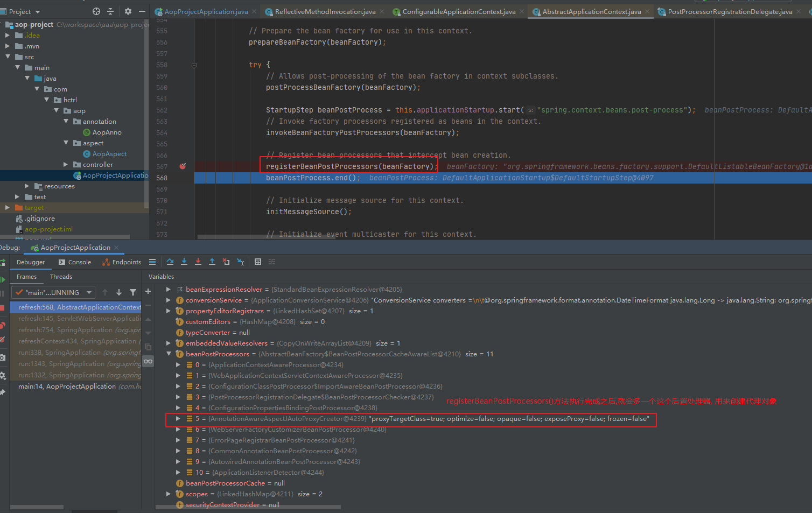Switch to ConfigurableApplicationContext.java editor tab
The height and width of the screenshot is (513, 812).
pyautogui.click(x=459, y=11)
